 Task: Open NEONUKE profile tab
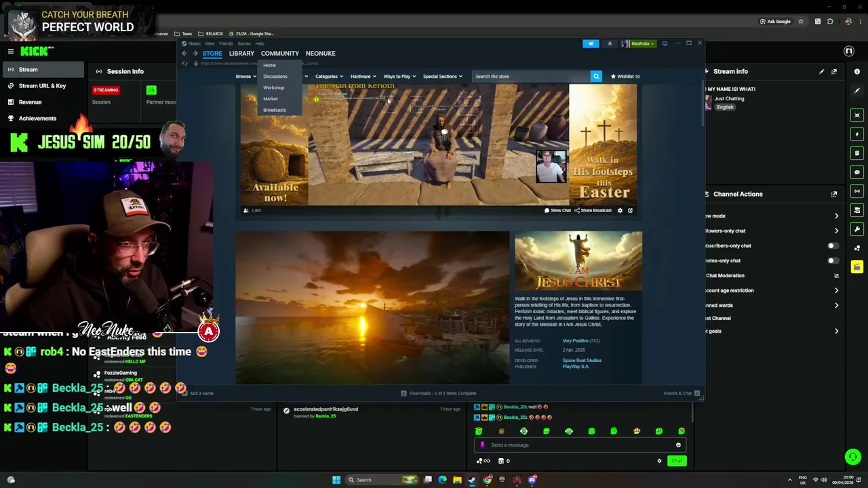(320, 54)
